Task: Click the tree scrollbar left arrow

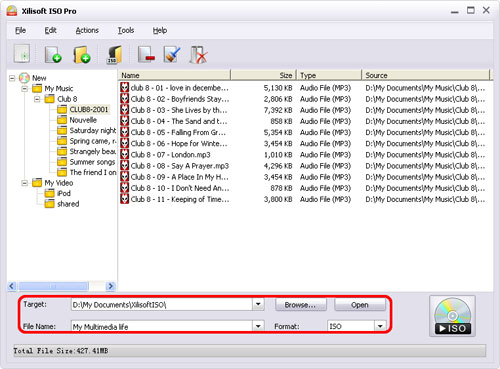Action: click(x=12, y=286)
